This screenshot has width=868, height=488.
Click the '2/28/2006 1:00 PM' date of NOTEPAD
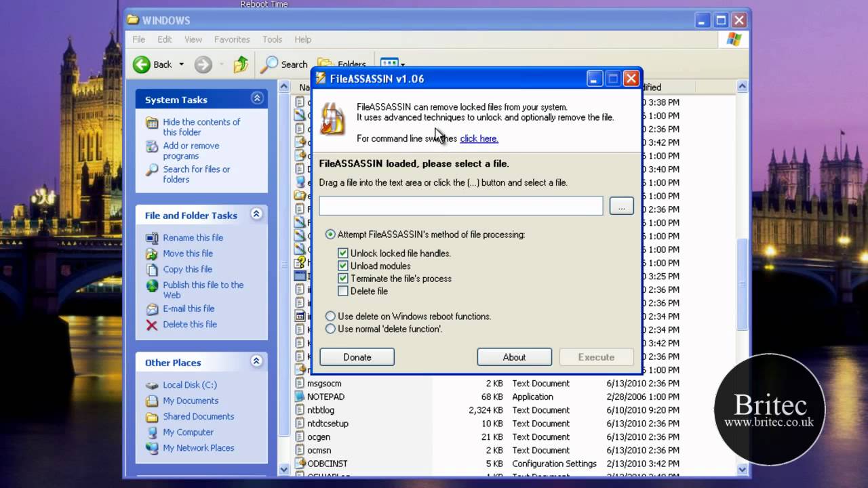[643, 396]
